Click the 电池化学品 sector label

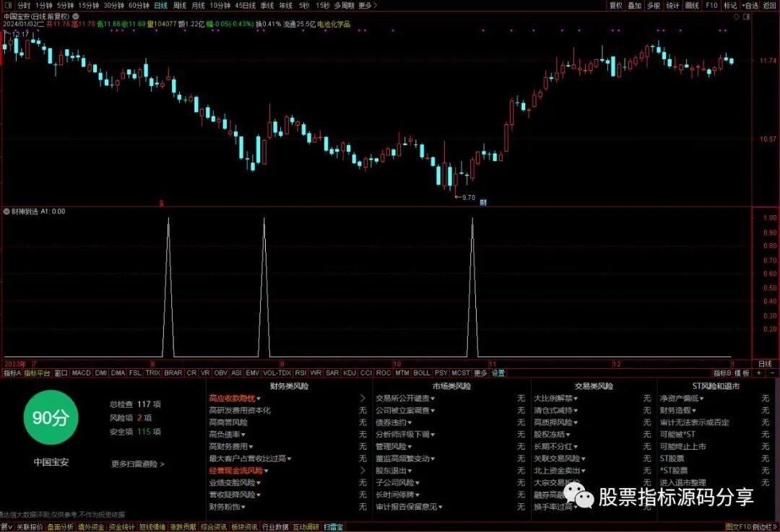click(x=333, y=24)
